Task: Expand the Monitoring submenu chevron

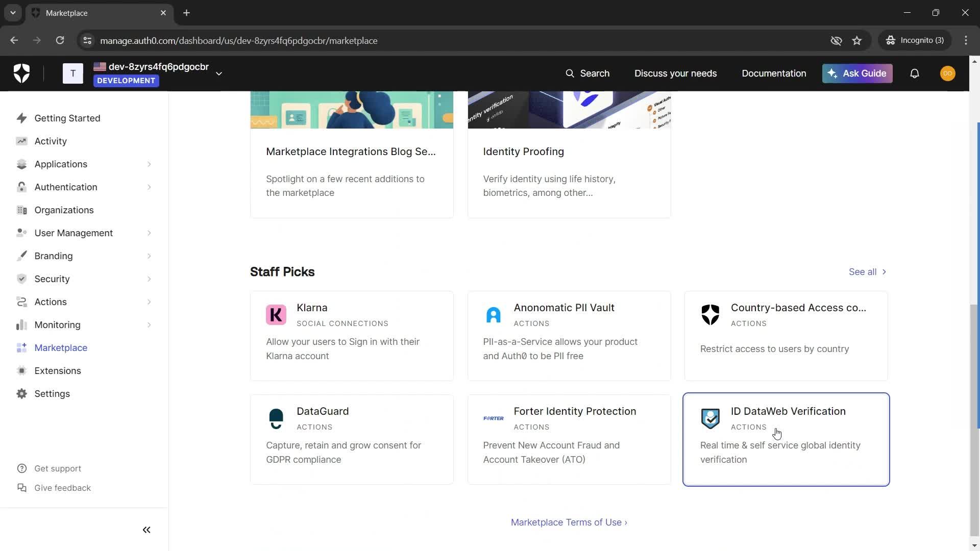Action: pos(149,325)
